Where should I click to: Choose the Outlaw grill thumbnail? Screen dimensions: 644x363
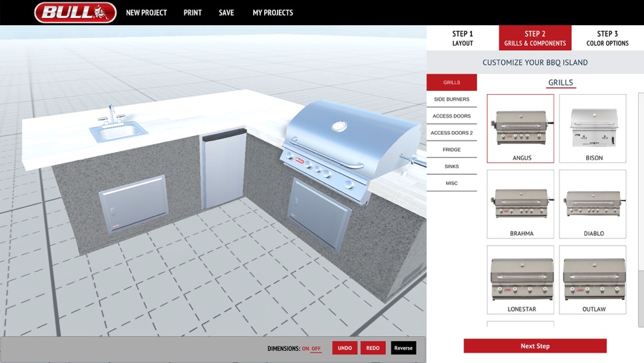pyautogui.click(x=592, y=280)
